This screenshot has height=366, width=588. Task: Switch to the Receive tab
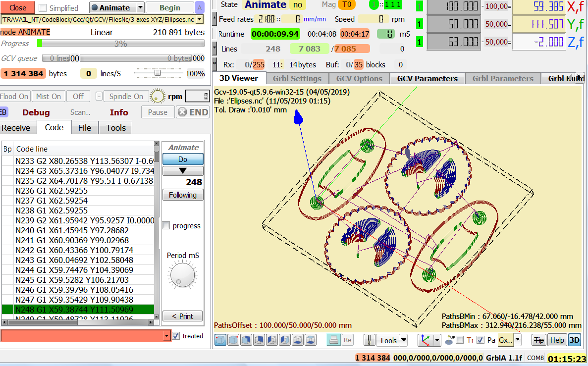pyautogui.click(x=16, y=128)
